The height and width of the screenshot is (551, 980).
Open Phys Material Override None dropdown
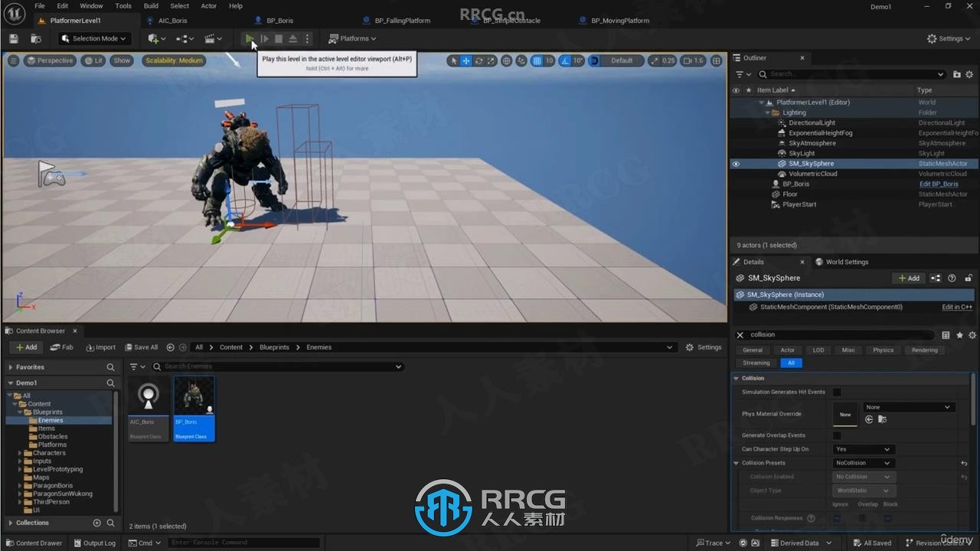point(909,407)
